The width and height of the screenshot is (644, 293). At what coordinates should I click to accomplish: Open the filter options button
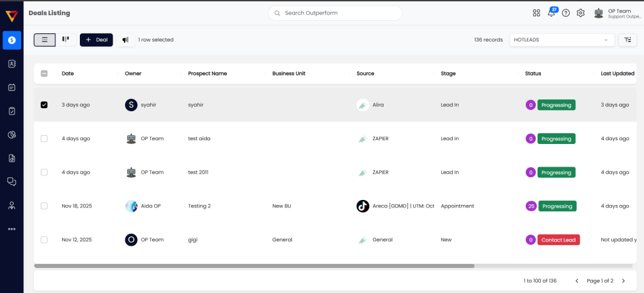click(x=627, y=40)
